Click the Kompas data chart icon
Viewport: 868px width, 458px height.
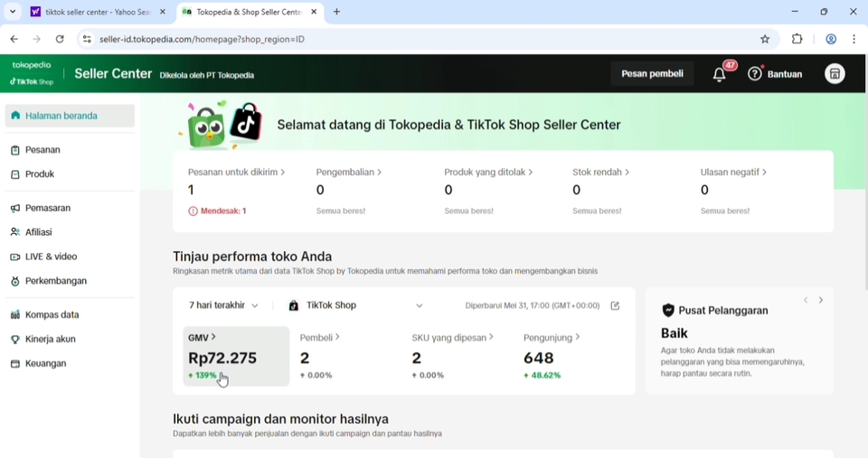coord(15,314)
